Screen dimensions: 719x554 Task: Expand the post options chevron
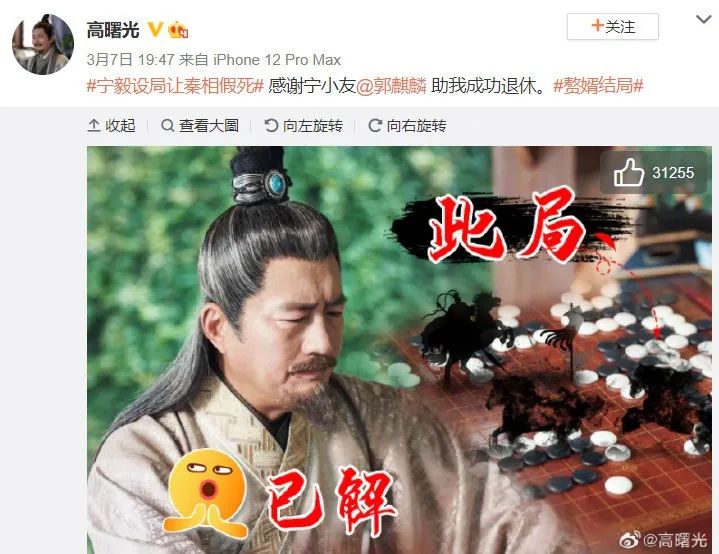click(703, 19)
